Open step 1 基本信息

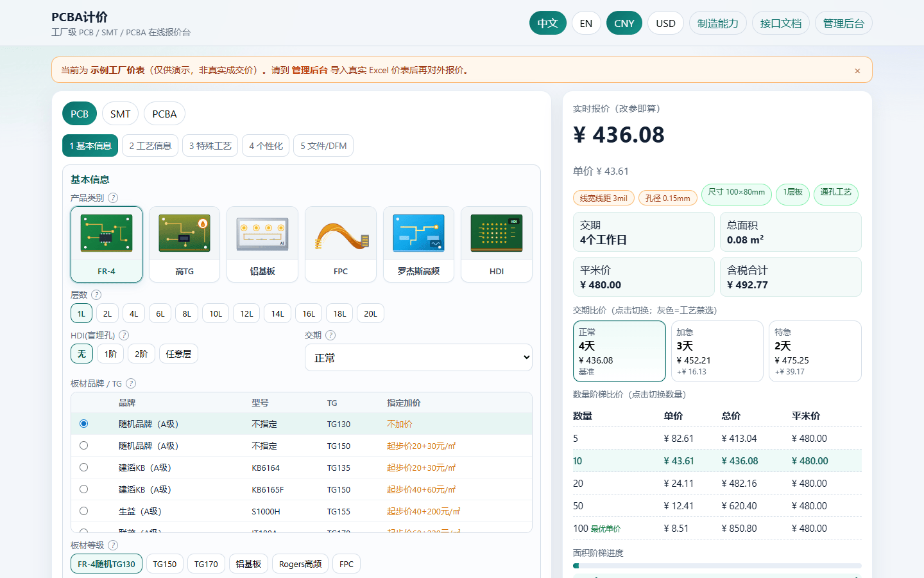click(x=90, y=146)
